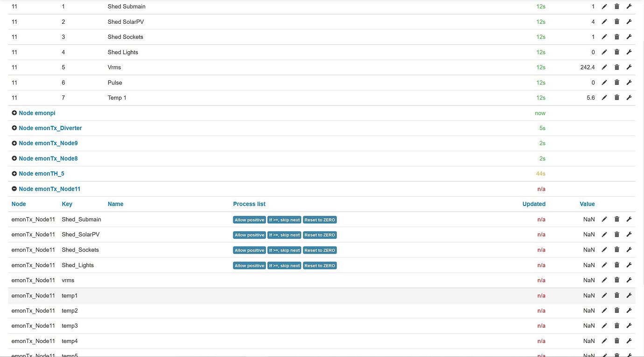This screenshot has width=644, height=357.
Task: Edit the Temp 1 input with pencil icon
Action: coord(604,97)
